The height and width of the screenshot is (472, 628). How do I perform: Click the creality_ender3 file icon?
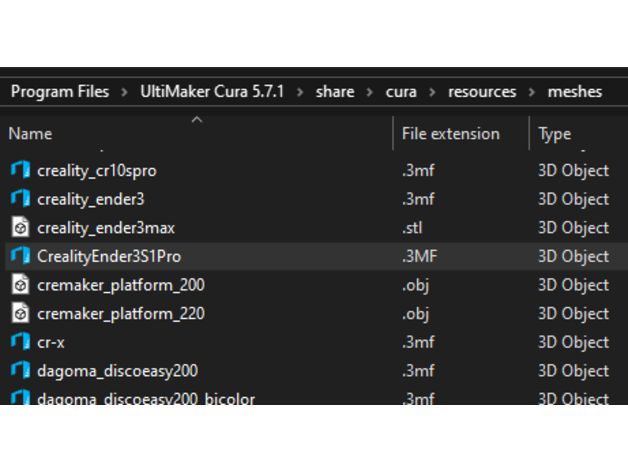pos(20,199)
